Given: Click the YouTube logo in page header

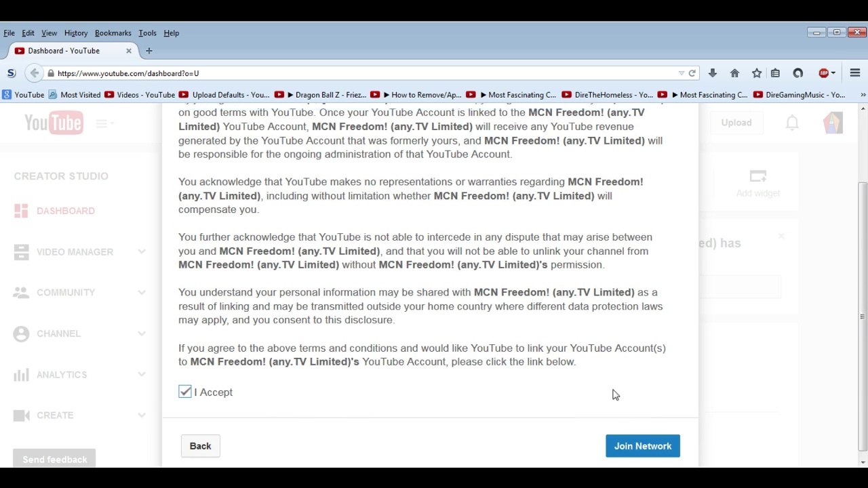Looking at the screenshot, I should (x=54, y=123).
